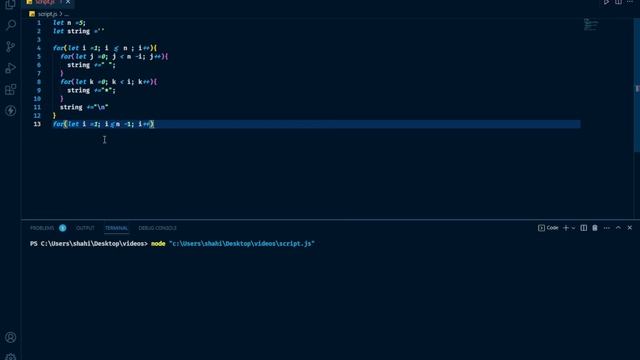Open the Extensions view
This screenshot has height=360, width=640.
tap(10, 89)
